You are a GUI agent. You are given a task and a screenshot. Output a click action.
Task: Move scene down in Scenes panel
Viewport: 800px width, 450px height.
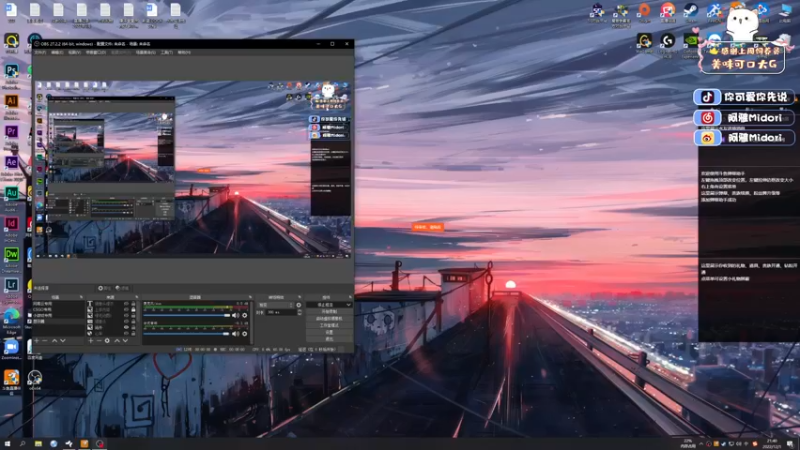[x=62, y=340]
